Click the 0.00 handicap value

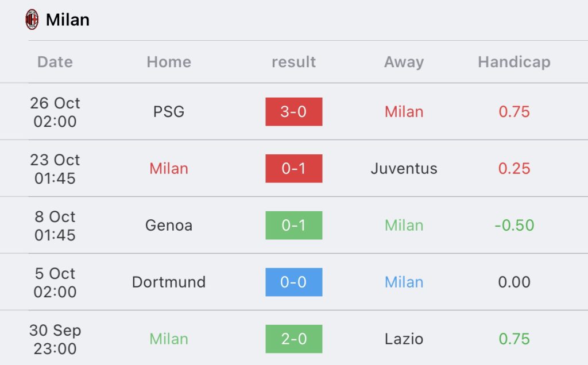coord(514,282)
